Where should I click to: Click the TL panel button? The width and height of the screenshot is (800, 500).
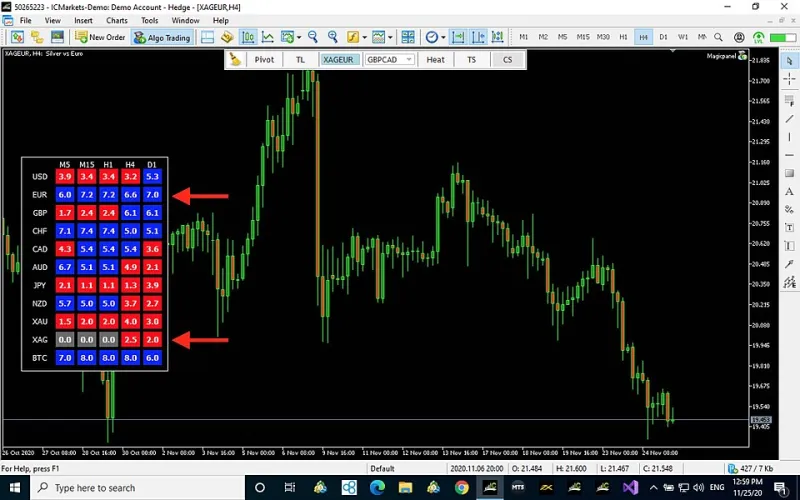[x=301, y=60]
